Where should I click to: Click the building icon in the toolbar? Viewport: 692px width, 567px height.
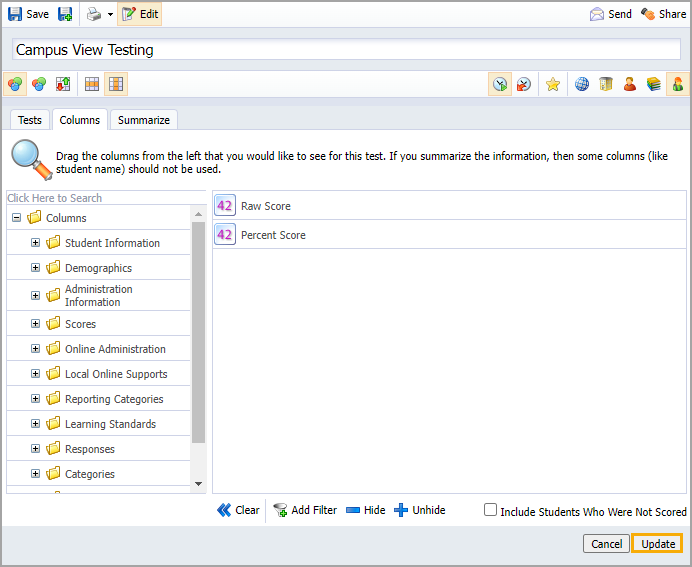[606, 84]
